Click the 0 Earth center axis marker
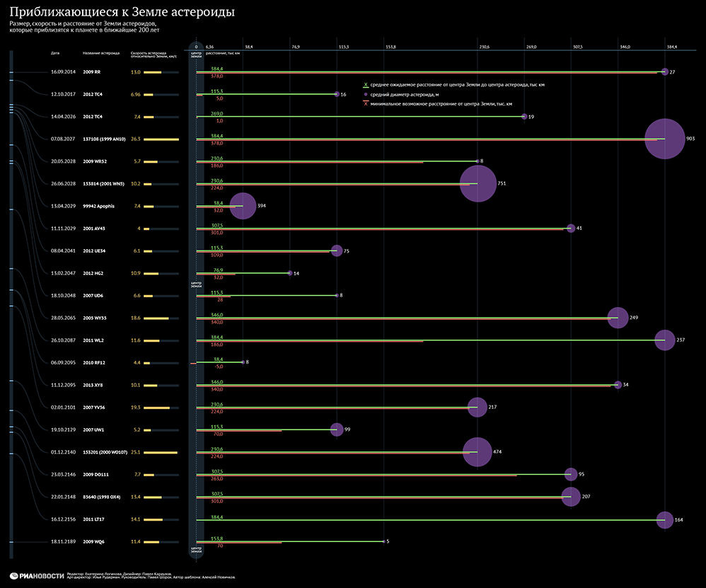The height and width of the screenshot is (588, 706). 197,47
